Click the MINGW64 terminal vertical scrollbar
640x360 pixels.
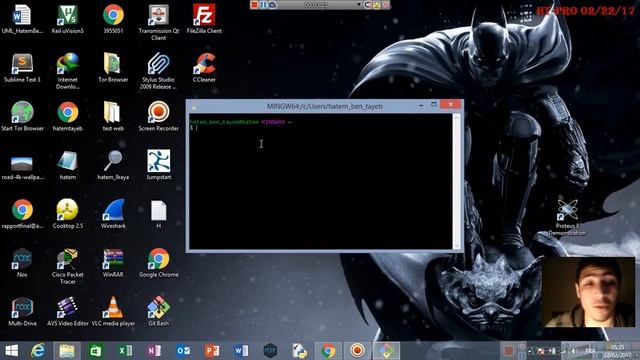(x=456, y=182)
